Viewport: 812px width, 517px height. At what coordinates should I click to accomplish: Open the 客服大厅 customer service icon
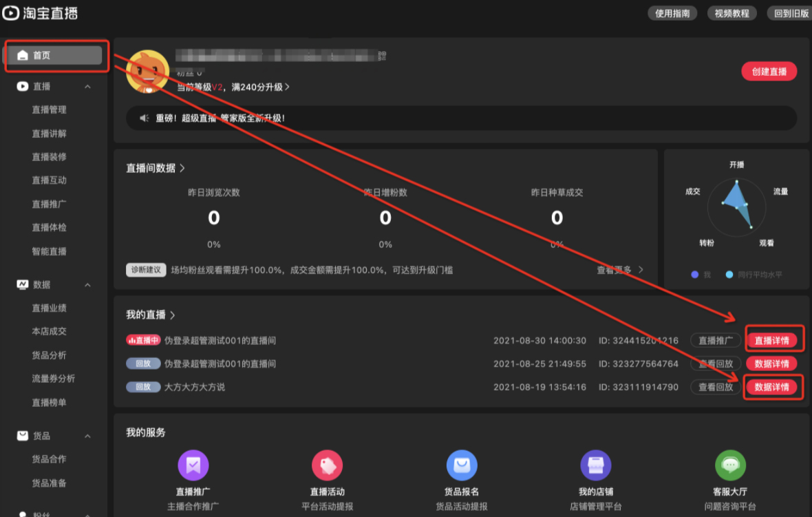click(729, 465)
